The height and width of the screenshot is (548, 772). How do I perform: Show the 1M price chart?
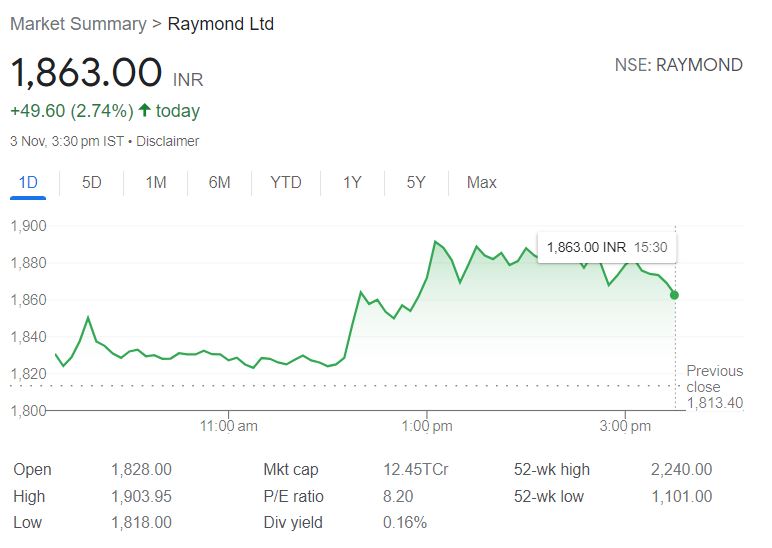tap(155, 182)
